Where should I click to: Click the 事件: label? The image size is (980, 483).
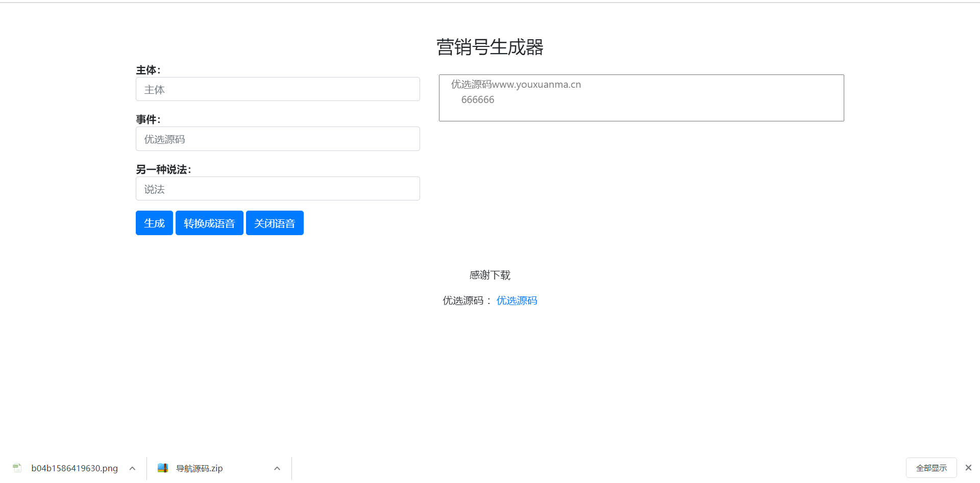[148, 119]
